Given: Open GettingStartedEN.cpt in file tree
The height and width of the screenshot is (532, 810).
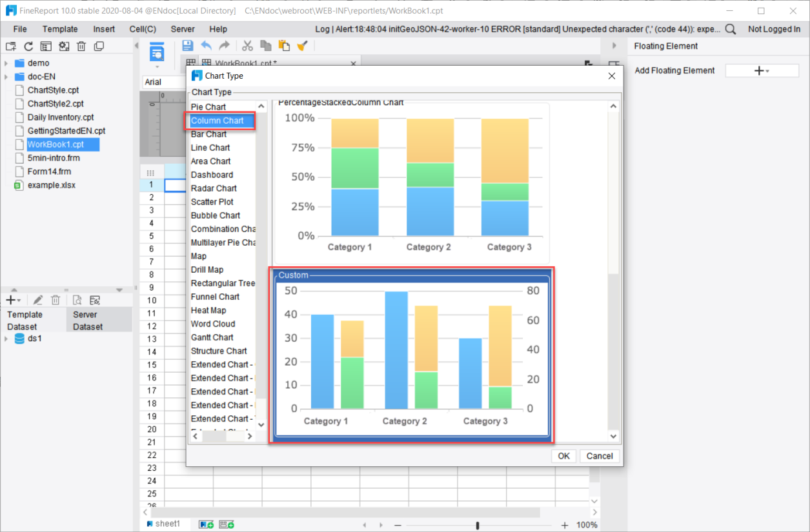Looking at the screenshot, I should (66, 131).
